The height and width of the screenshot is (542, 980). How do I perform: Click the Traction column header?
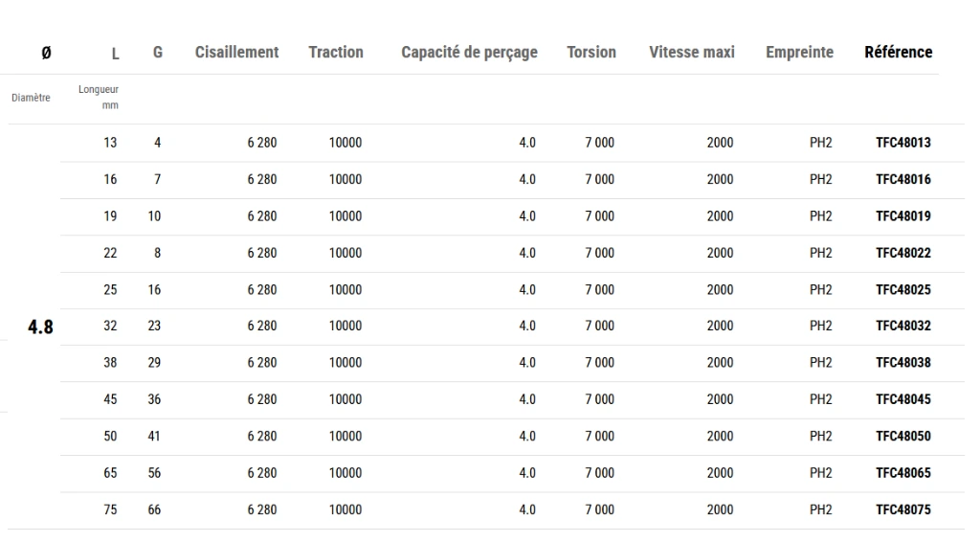[336, 52]
